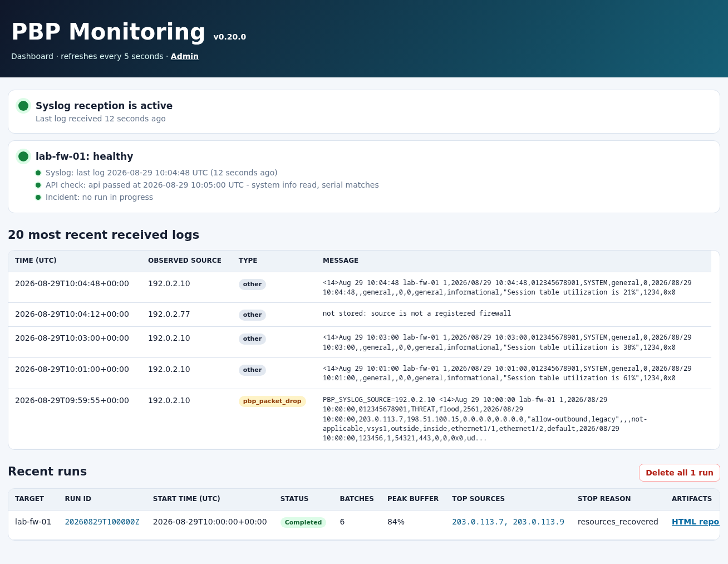Click the Syslog last log status line
Image resolution: width=728 pixels, height=564 pixels.
pos(161,173)
